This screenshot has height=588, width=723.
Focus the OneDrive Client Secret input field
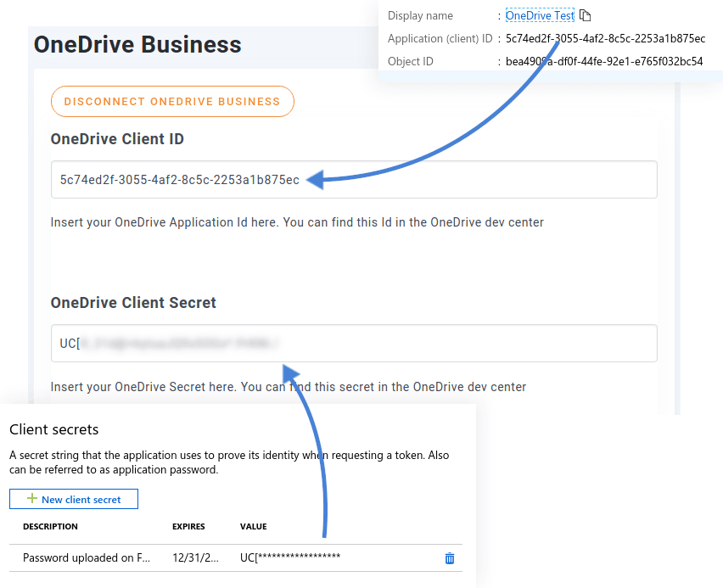click(354, 343)
